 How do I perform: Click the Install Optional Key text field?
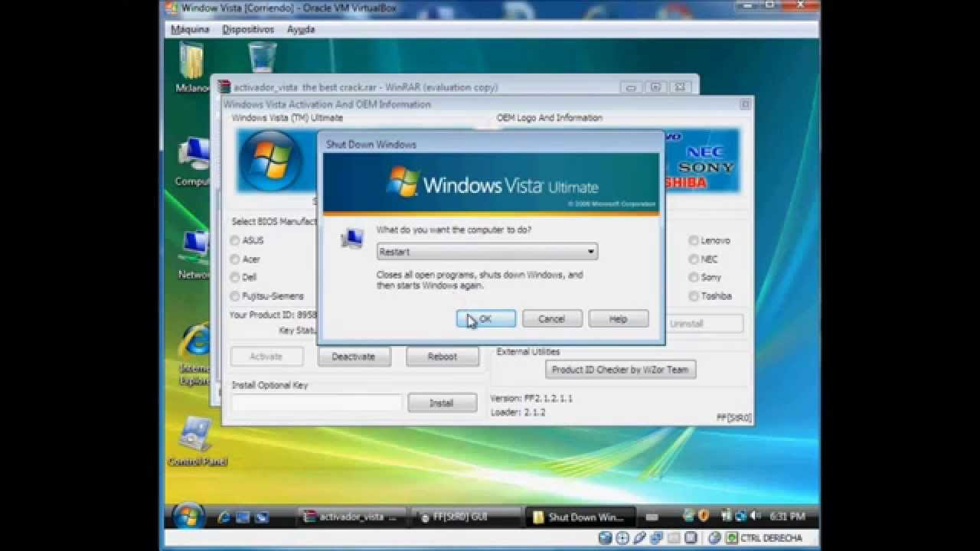tap(316, 403)
